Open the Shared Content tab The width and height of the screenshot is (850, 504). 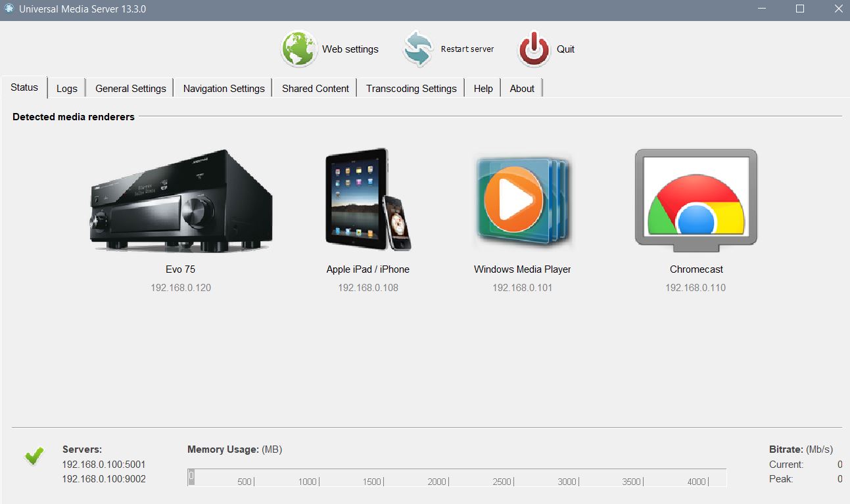[316, 88]
